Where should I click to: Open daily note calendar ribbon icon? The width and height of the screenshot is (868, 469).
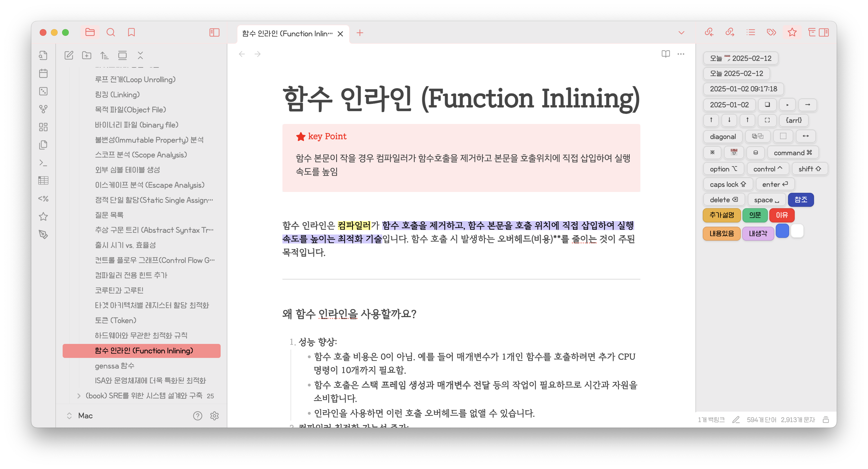tap(43, 73)
